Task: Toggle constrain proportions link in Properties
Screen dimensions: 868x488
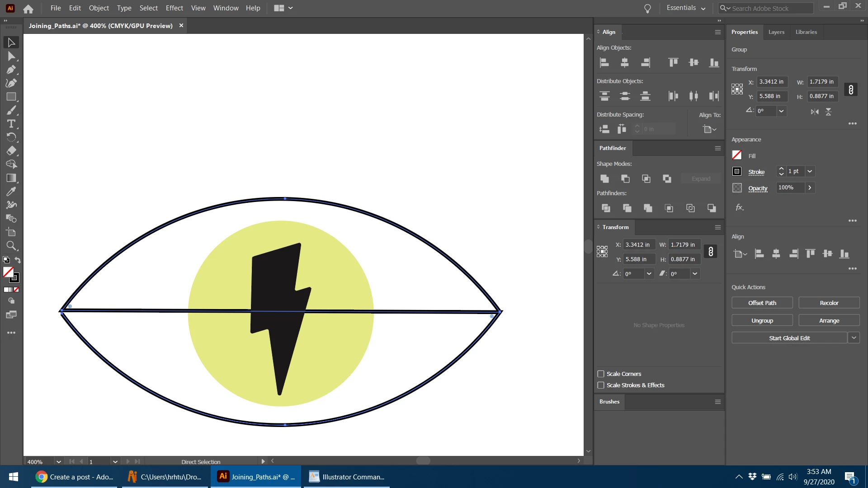Action: pos(851,89)
